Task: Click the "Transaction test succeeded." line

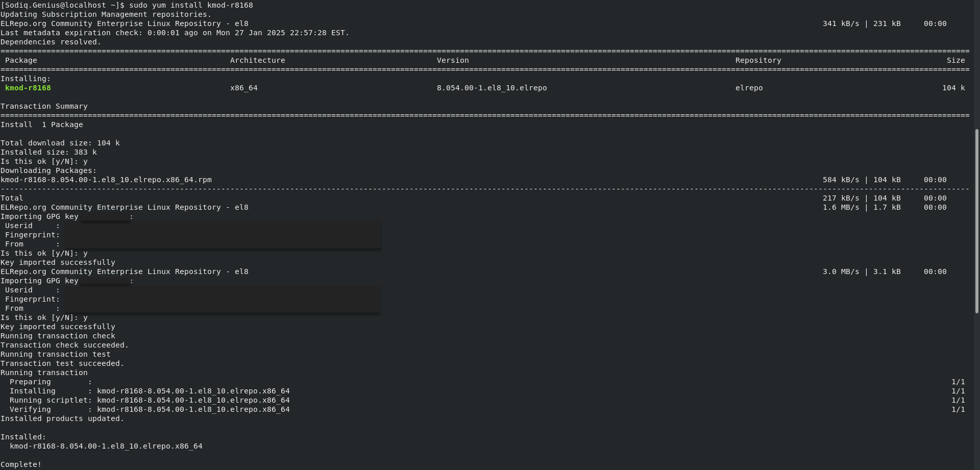Action: pyautogui.click(x=62, y=363)
